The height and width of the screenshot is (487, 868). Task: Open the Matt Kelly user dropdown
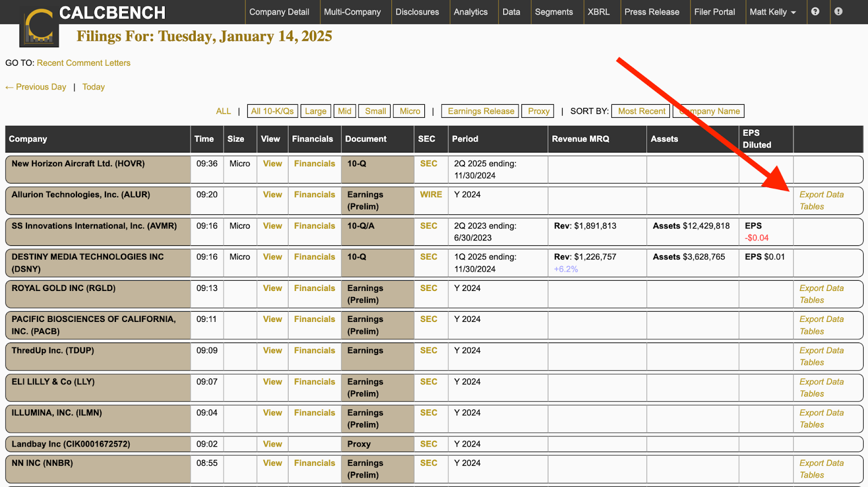coord(773,12)
